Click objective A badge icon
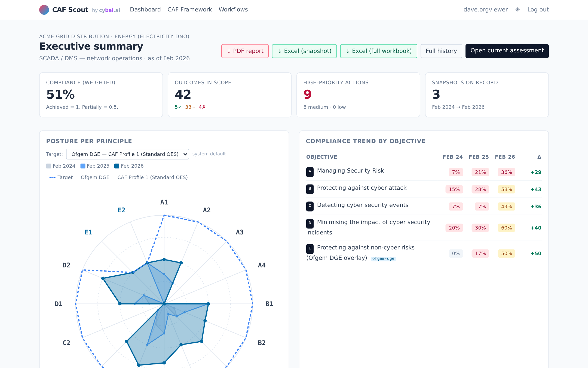 pos(310,172)
